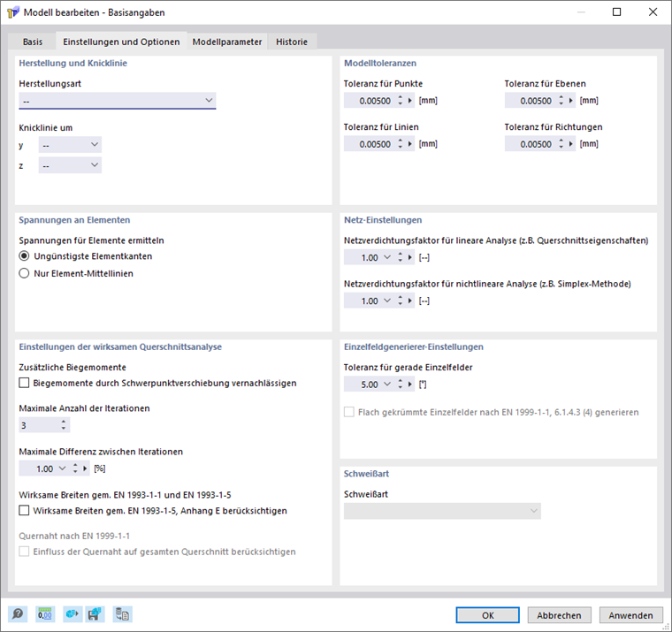Toggle Einfluss der Quernaht auf gesamten Querschnitt checkbox

(x=24, y=552)
